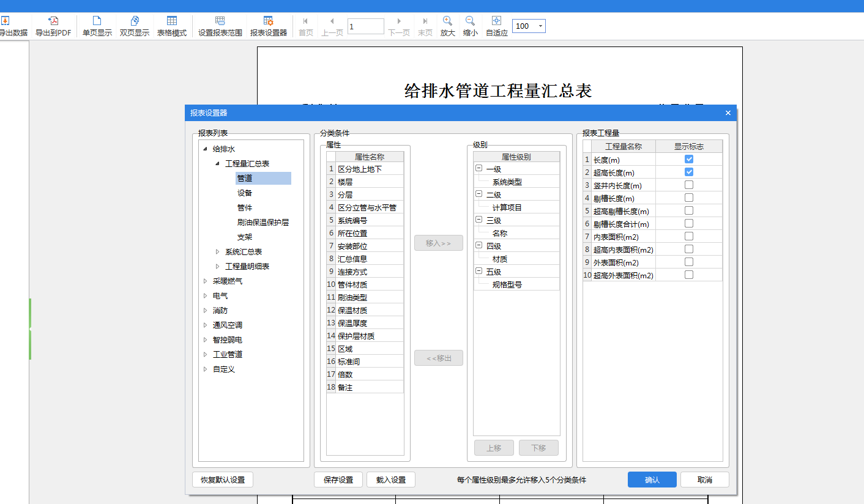This screenshot has width=864, height=504.
Task: Expand the 采暖燃气 tree node
Action: [205, 281]
